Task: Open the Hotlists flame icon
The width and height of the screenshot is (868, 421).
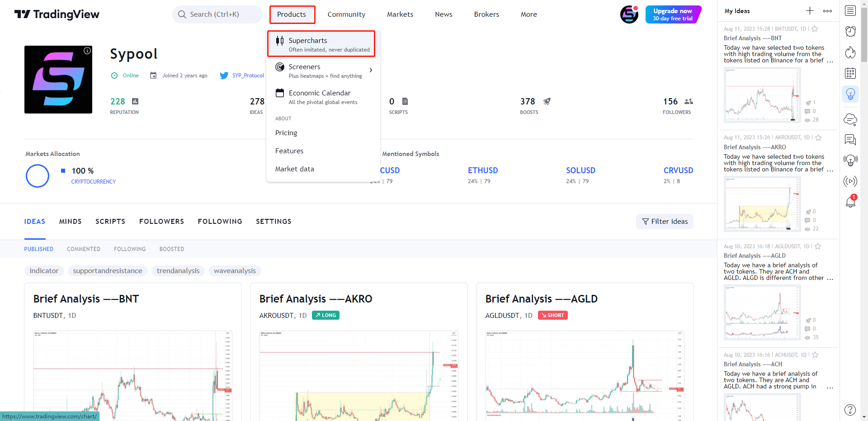Action: pos(850,52)
